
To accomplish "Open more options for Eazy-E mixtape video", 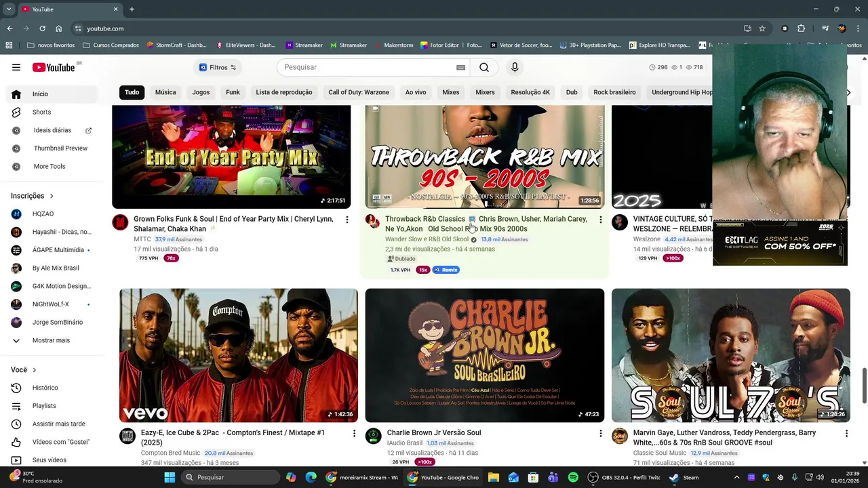I will click(354, 433).
